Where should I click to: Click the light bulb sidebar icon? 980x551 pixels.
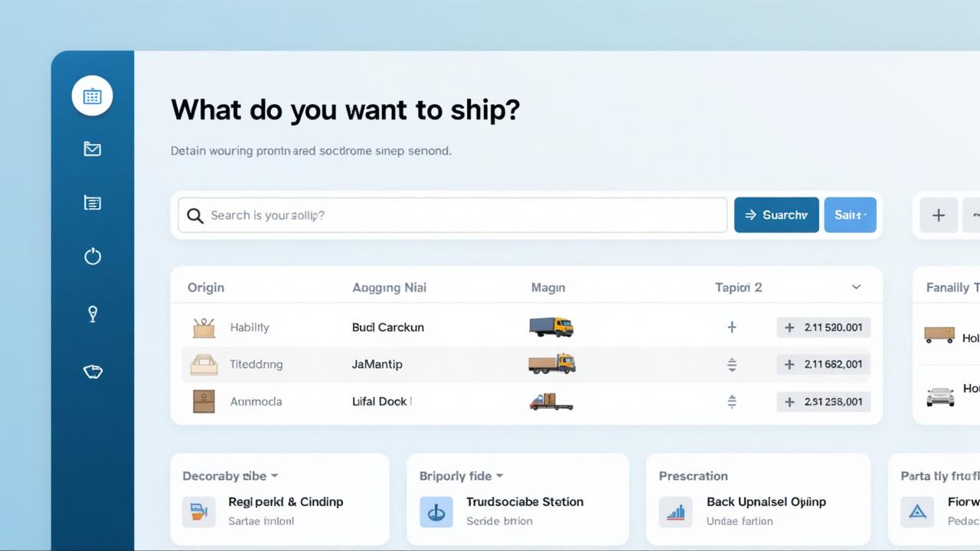pyautogui.click(x=93, y=314)
